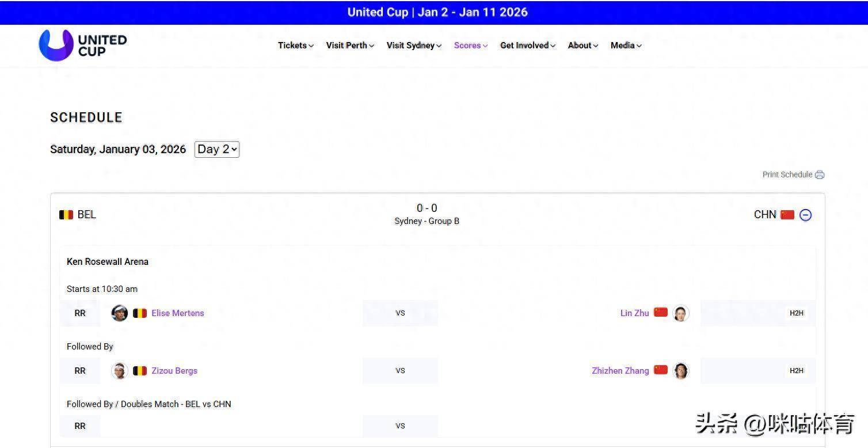Expand the Visit Perth menu
868x448 pixels.
click(350, 45)
